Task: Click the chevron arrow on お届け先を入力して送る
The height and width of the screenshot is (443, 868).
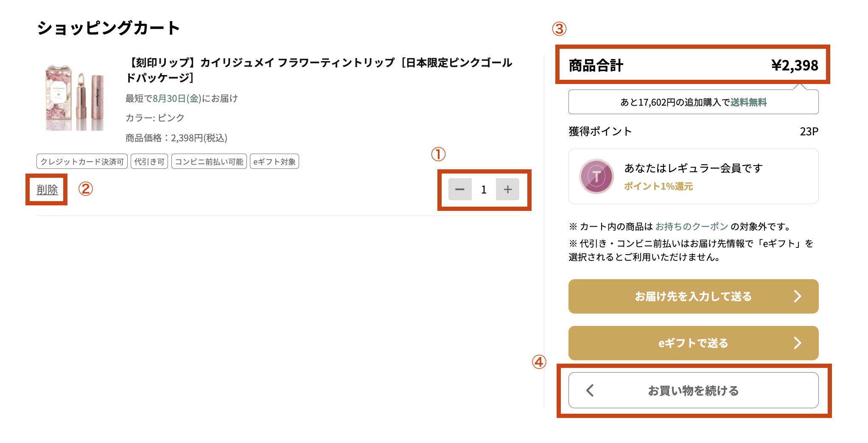Action: pyautogui.click(x=798, y=296)
